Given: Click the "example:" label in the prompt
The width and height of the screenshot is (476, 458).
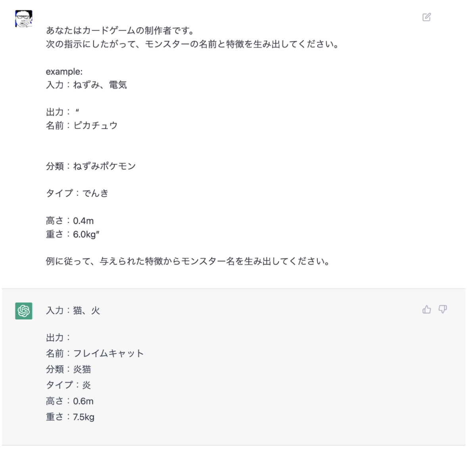Looking at the screenshot, I should pos(64,71).
